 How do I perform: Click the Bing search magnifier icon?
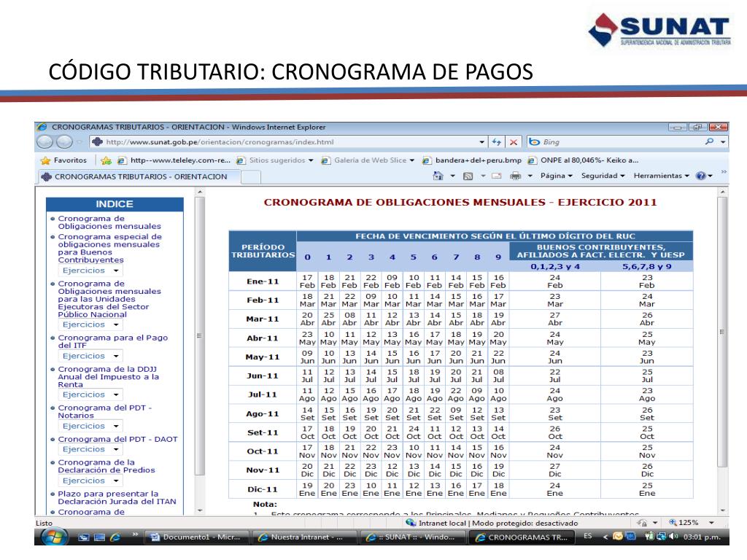pos(710,141)
